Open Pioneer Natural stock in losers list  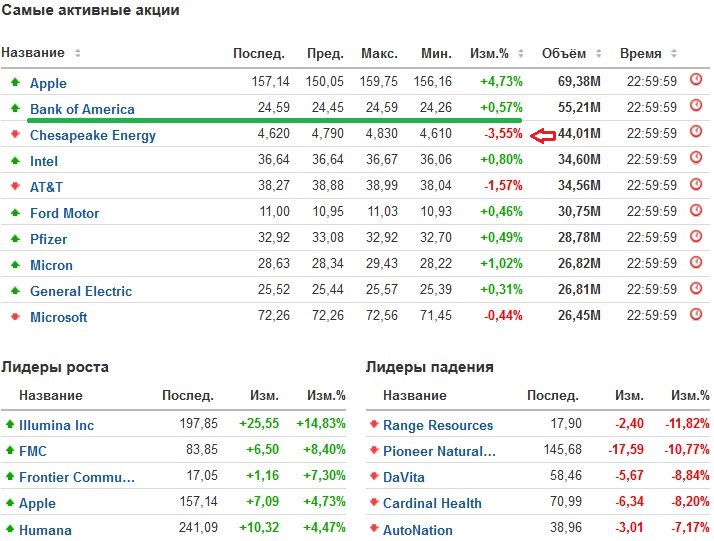pyautogui.click(x=439, y=451)
